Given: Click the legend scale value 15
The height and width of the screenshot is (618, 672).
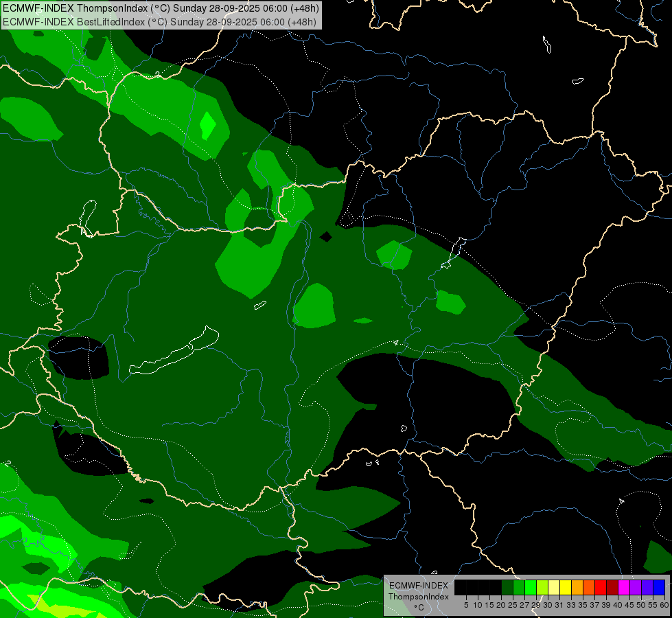Looking at the screenshot, I should [490, 605].
